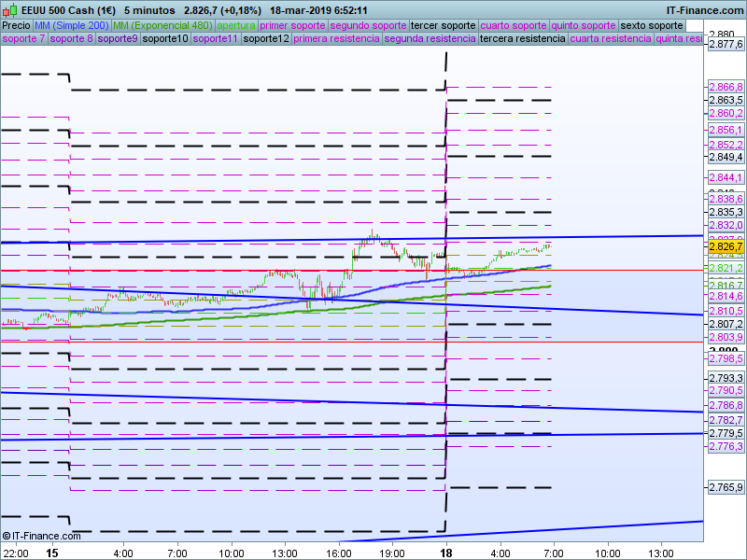Image resolution: width=747 pixels, height=560 pixels.
Task: Select the 2.866,8 price label on axis
Action: pyautogui.click(x=726, y=87)
